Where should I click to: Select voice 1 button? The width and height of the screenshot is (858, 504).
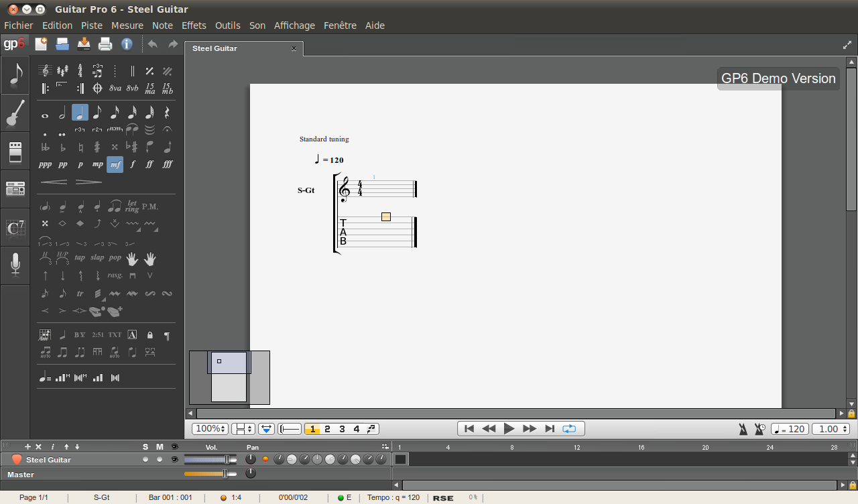point(312,429)
